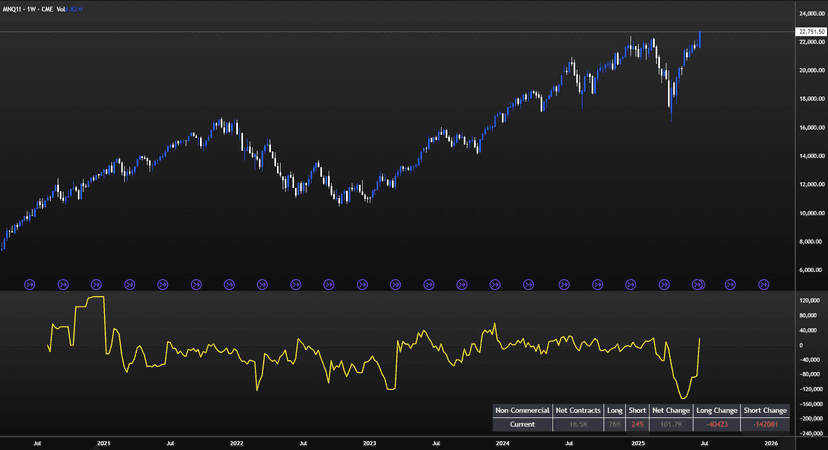
Task: Click the 2021 label on time axis
Action: [x=104, y=443]
